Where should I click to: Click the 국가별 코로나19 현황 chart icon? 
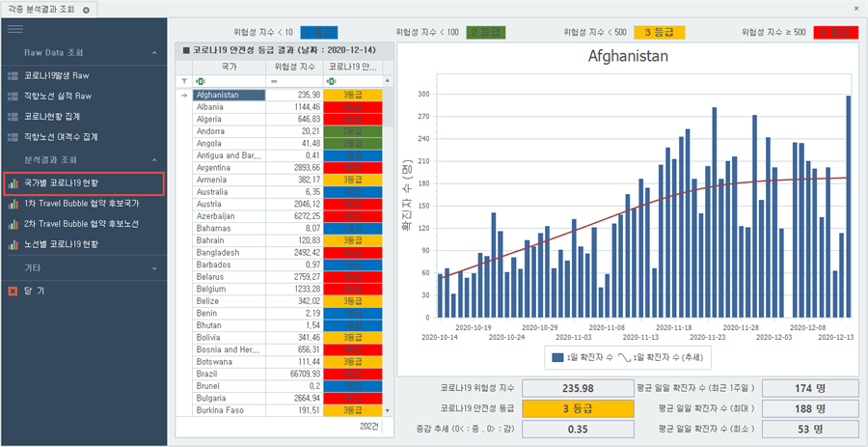14,182
